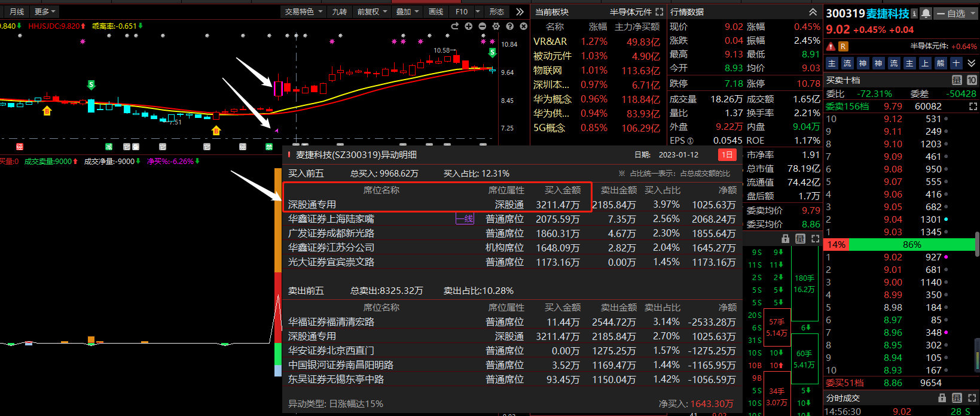Click the 上 tag button in tag row

pyautogui.click(x=925, y=63)
